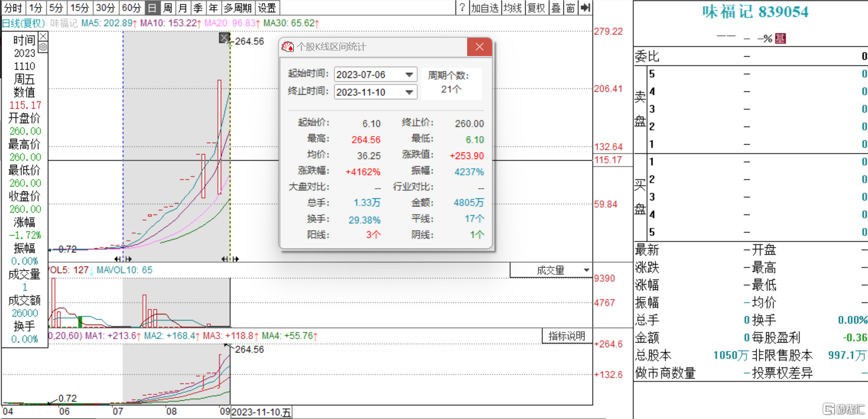Viewport: 868px width, 419px height.
Task: Open the 终止时间 date dropdown arrow
Action: tap(409, 92)
